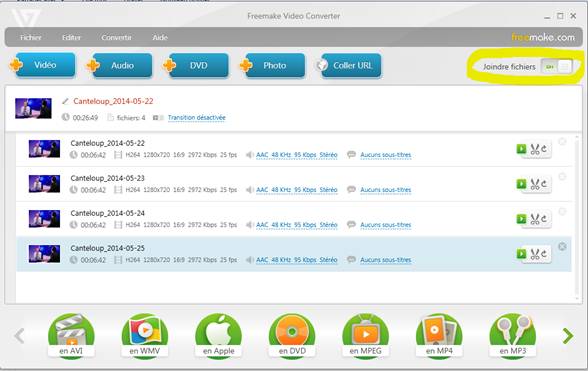This screenshot has width=588, height=371.
Task: Convert to WMV format
Action: click(x=144, y=336)
